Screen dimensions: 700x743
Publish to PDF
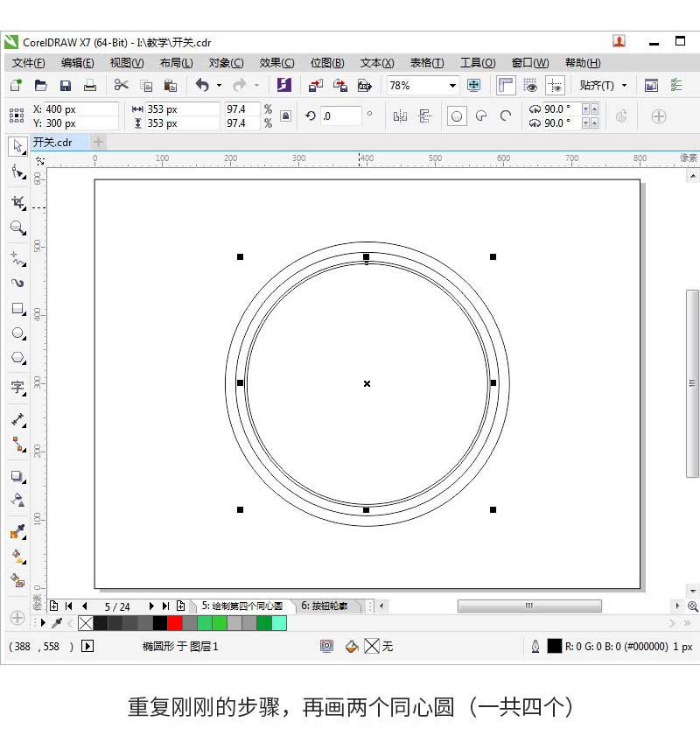[x=365, y=85]
